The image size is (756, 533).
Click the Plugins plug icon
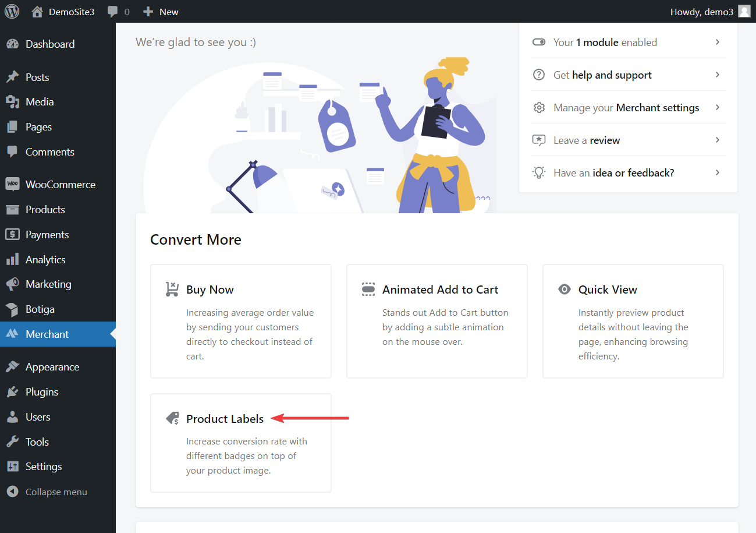coord(12,392)
